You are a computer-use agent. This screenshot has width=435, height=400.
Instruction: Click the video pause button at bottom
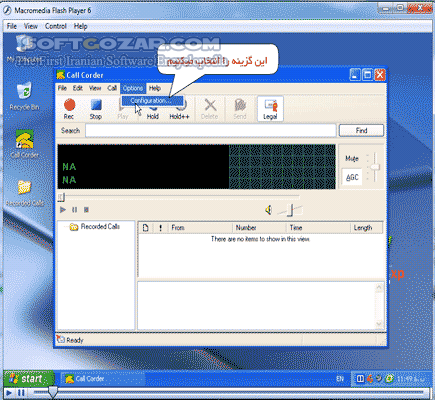click(x=21, y=393)
